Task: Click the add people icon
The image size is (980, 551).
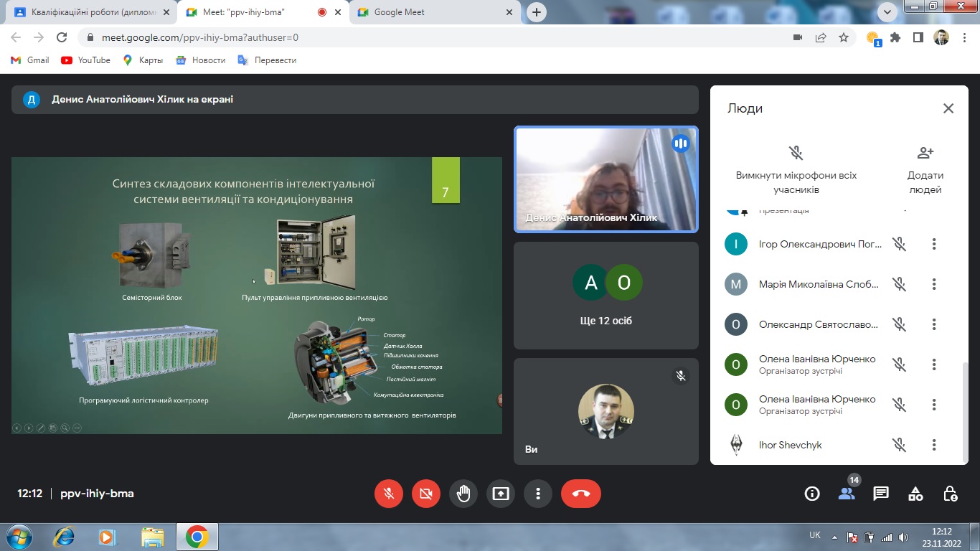Action: pos(925,152)
